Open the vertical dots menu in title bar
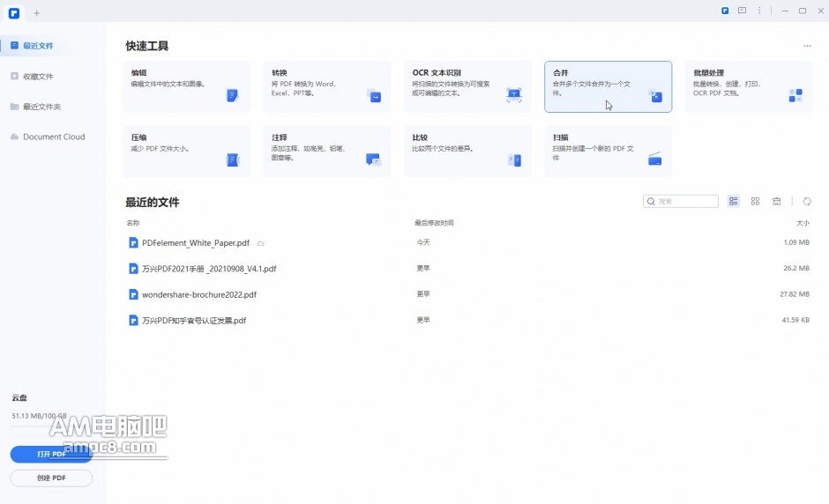Screen dimensions: 829x504 (759, 11)
